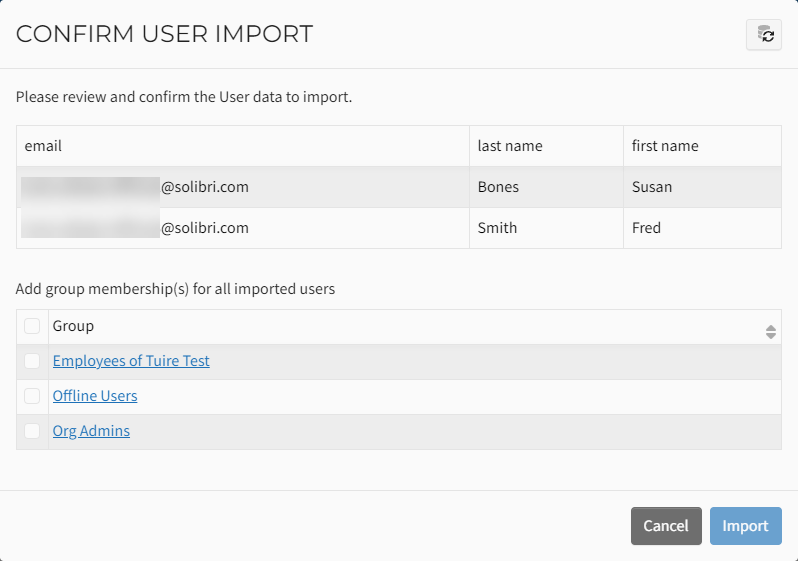Open the Offline Users group link
Image resolution: width=798 pixels, height=561 pixels.
point(95,396)
